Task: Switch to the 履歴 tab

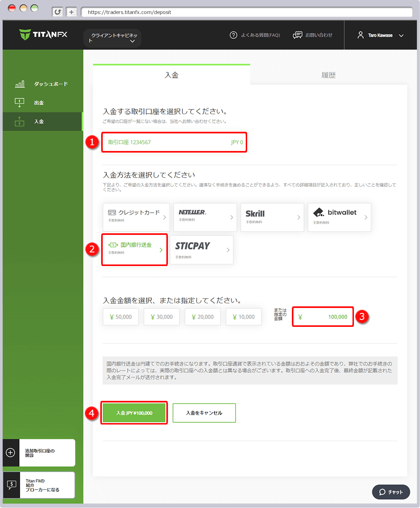Action: (x=329, y=75)
